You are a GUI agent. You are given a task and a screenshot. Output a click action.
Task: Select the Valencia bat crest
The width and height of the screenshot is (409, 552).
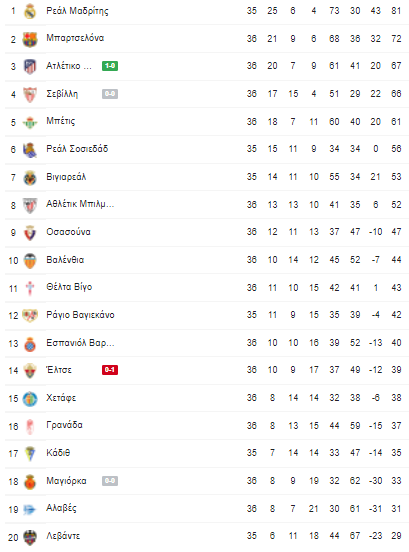click(x=30, y=261)
